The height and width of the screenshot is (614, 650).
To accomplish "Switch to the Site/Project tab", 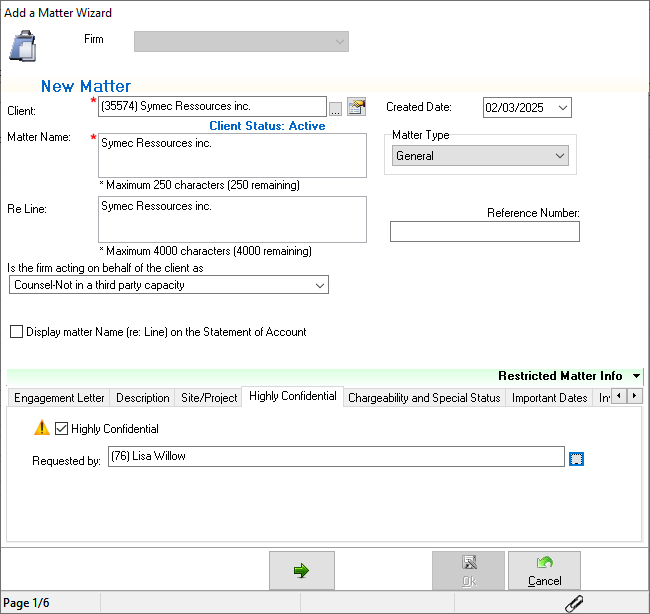I will tap(209, 398).
